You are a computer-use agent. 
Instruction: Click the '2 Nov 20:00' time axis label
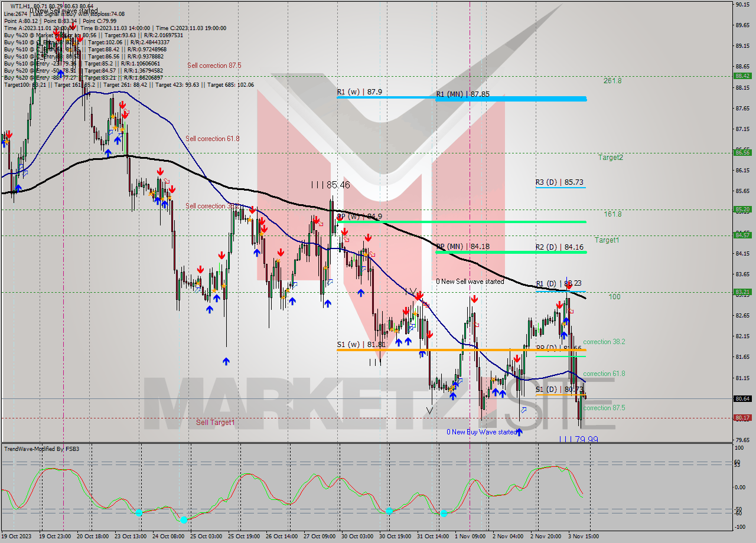click(x=546, y=537)
